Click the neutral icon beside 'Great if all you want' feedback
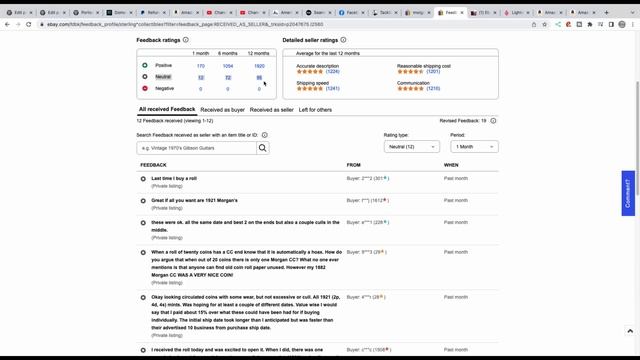This screenshot has height=360, width=640. coord(143,201)
